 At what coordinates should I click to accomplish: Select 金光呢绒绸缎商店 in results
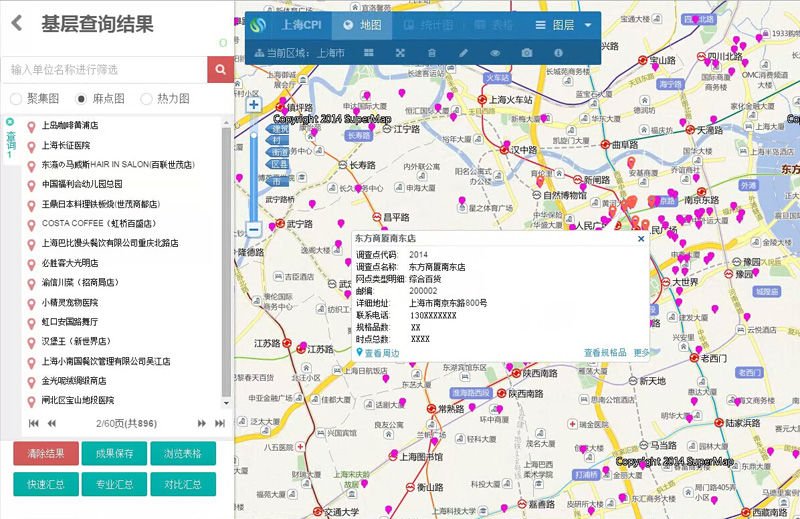coord(74,380)
